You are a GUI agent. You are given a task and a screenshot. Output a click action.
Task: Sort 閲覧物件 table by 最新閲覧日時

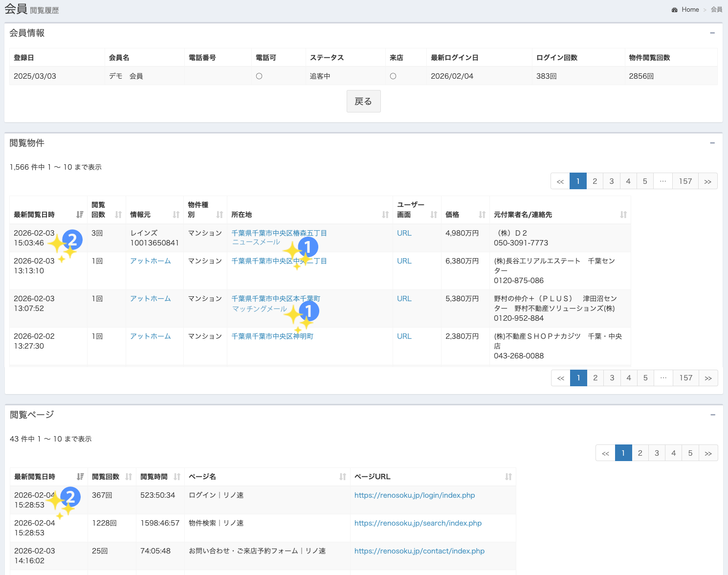(80, 215)
